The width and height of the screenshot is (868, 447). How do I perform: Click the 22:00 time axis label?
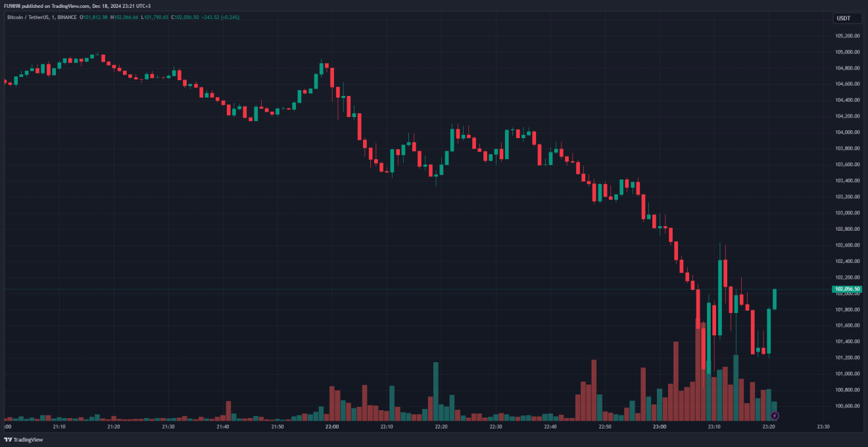tap(332, 427)
